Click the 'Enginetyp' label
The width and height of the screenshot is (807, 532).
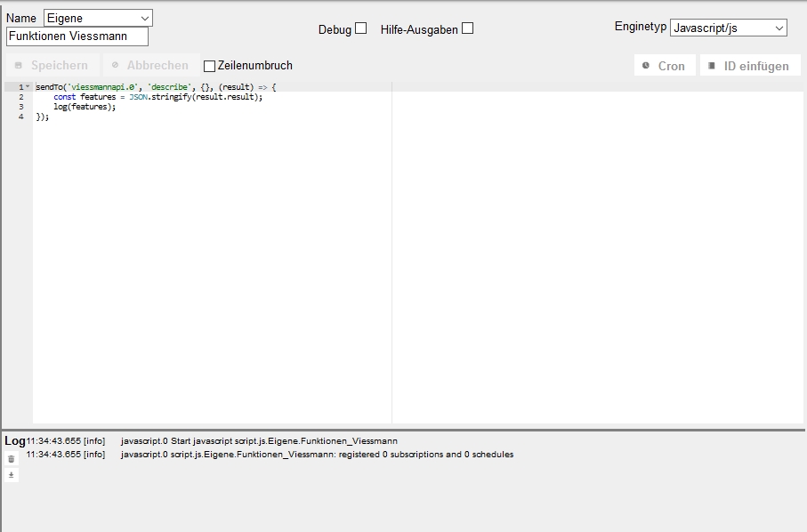(x=641, y=26)
